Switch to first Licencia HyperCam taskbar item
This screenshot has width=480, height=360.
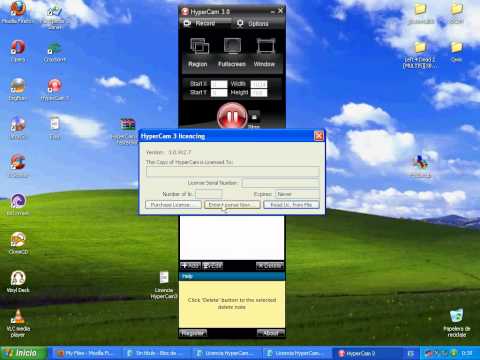[226, 353]
